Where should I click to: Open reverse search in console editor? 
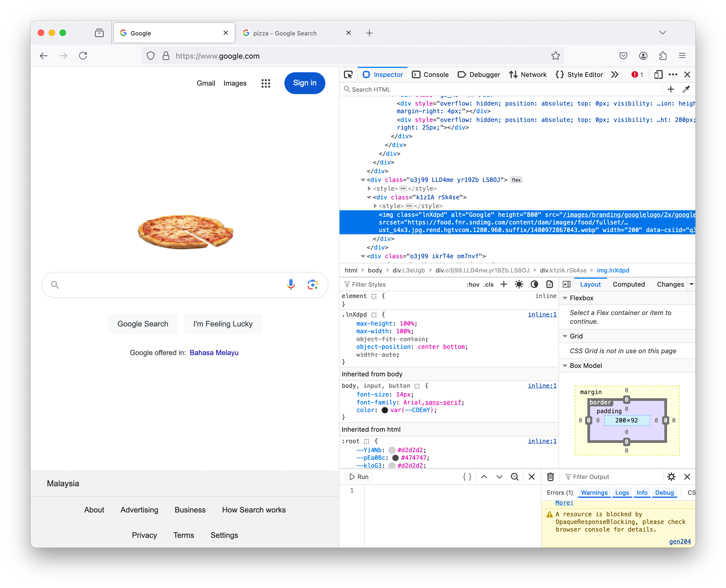click(x=514, y=477)
